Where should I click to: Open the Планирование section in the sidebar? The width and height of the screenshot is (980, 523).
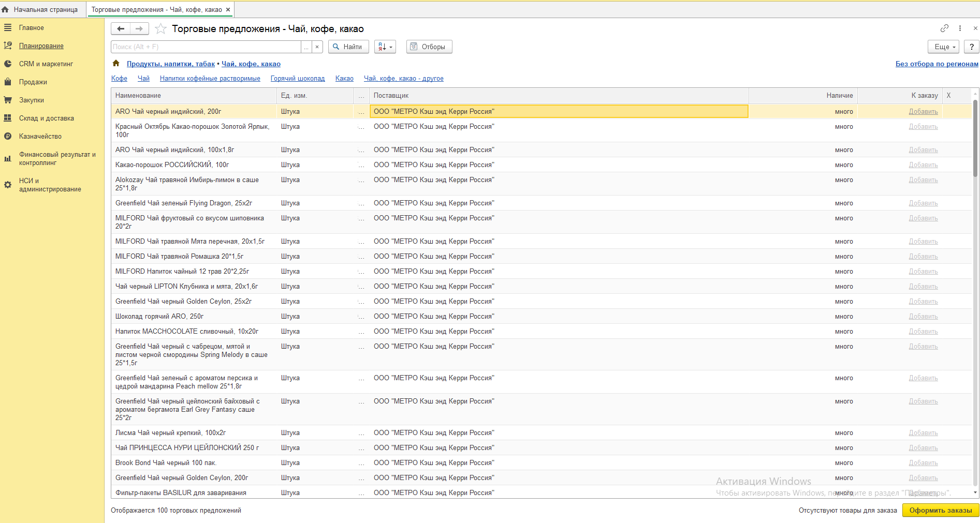tap(41, 46)
